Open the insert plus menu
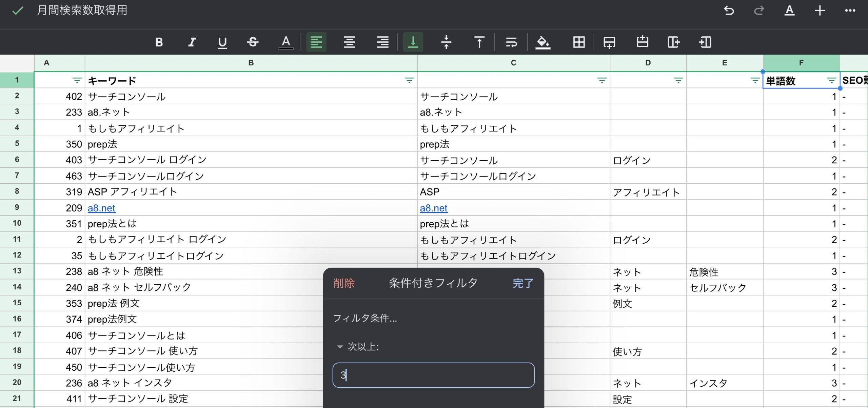The width and height of the screenshot is (868, 408). coord(820,11)
